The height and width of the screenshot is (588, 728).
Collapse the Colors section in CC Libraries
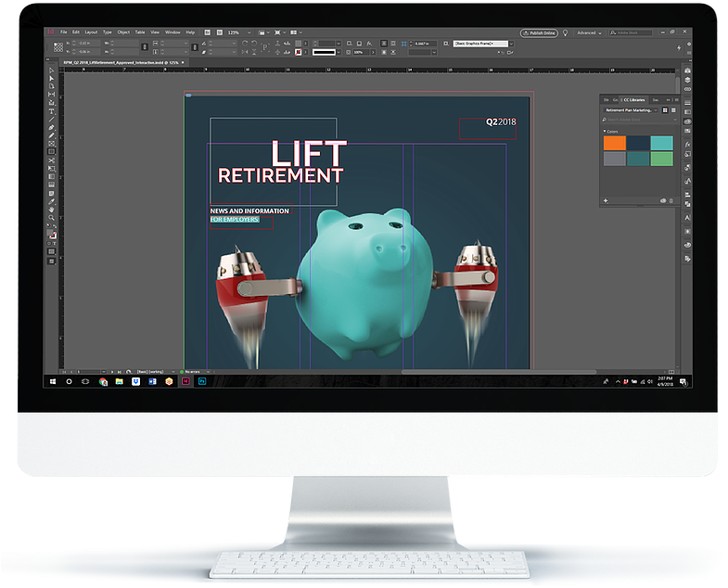[605, 132]
